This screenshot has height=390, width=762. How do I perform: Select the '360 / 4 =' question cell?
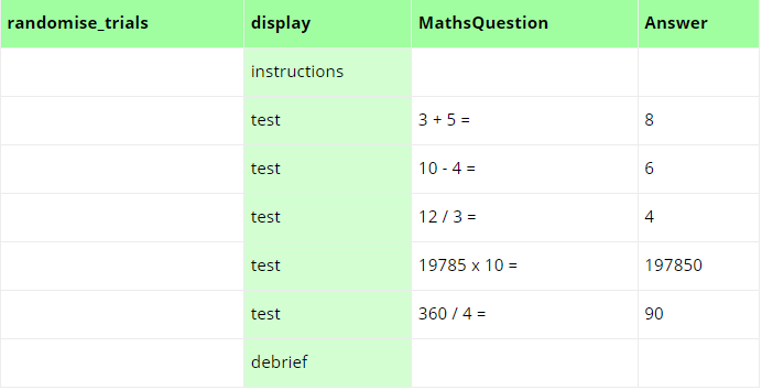[524, 315]
